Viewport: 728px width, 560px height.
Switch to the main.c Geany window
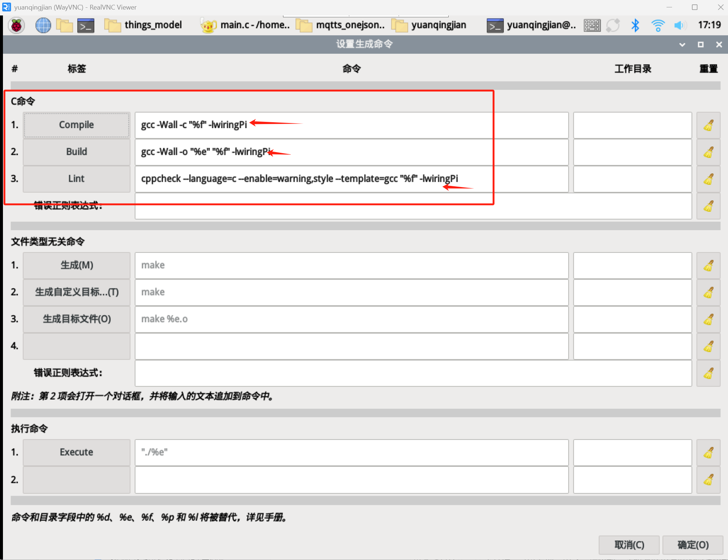tap(245, 25)
